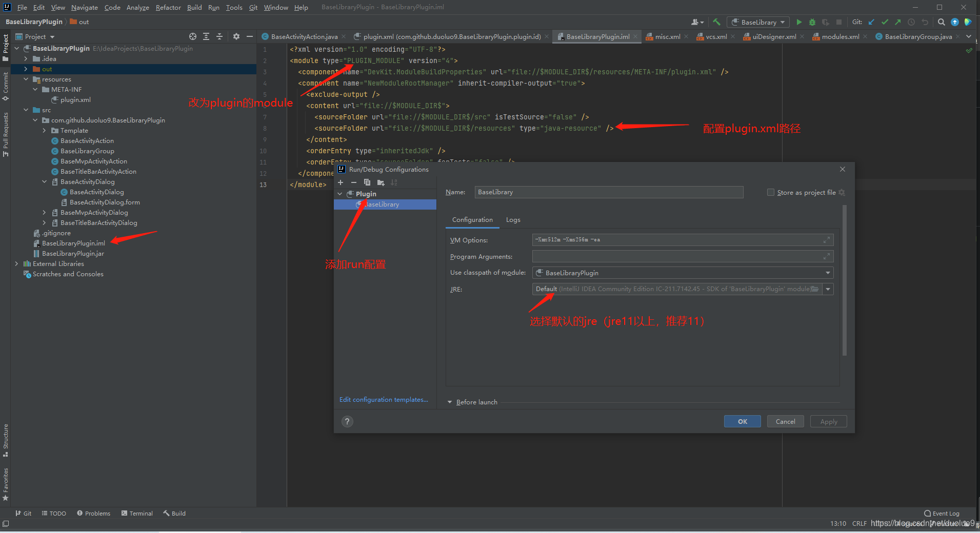Open Edit configuration templates link
This screenshot has width=980, height=533.
pyautogui.click(x=384, y=400)
